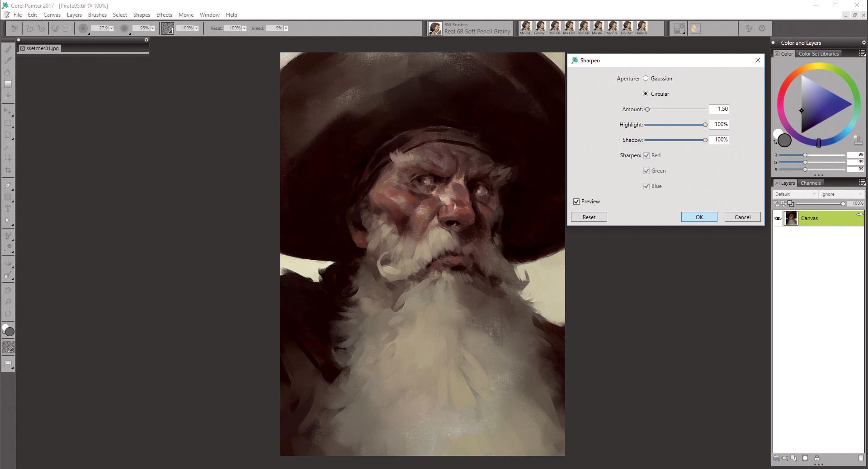Viewport: 868px width, 469px height.
Task: Uncheck the Preview checkbox
Action: tap(576, 202)
